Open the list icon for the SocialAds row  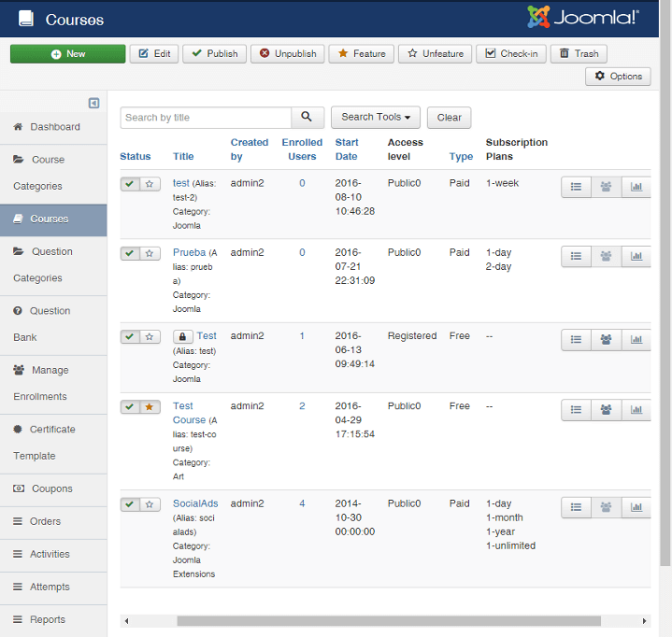576,507
